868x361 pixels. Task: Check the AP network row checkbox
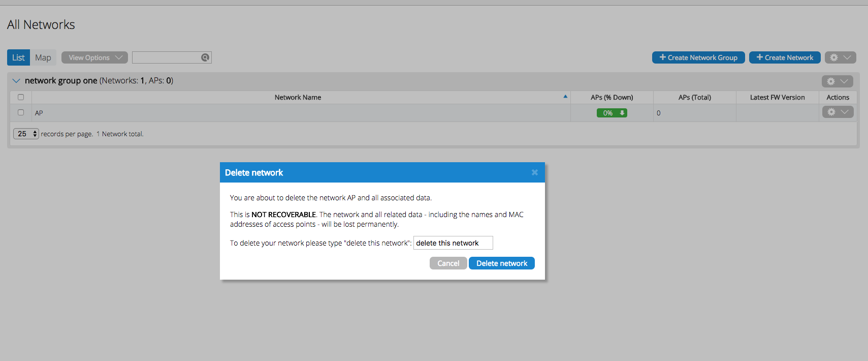(x=21, y=112)
